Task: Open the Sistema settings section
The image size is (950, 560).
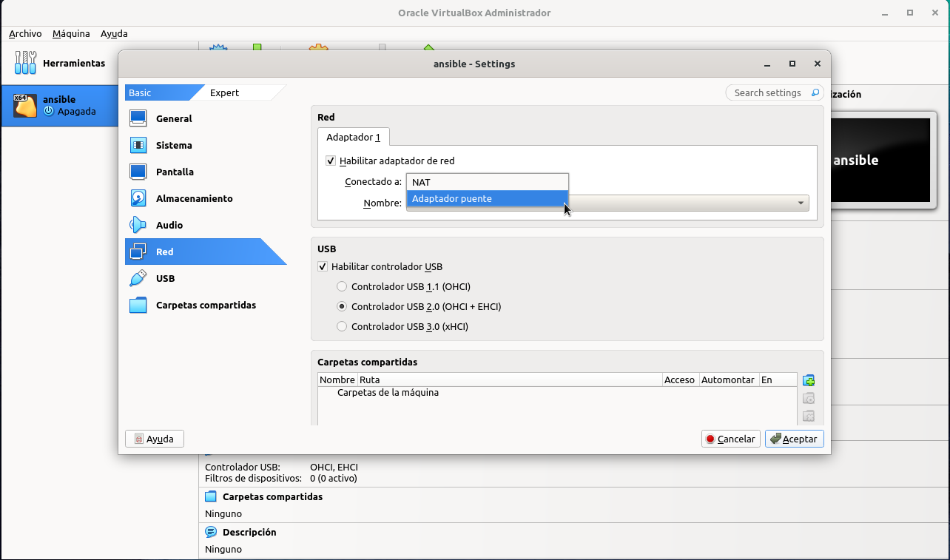Action: (x=206, y=145)
